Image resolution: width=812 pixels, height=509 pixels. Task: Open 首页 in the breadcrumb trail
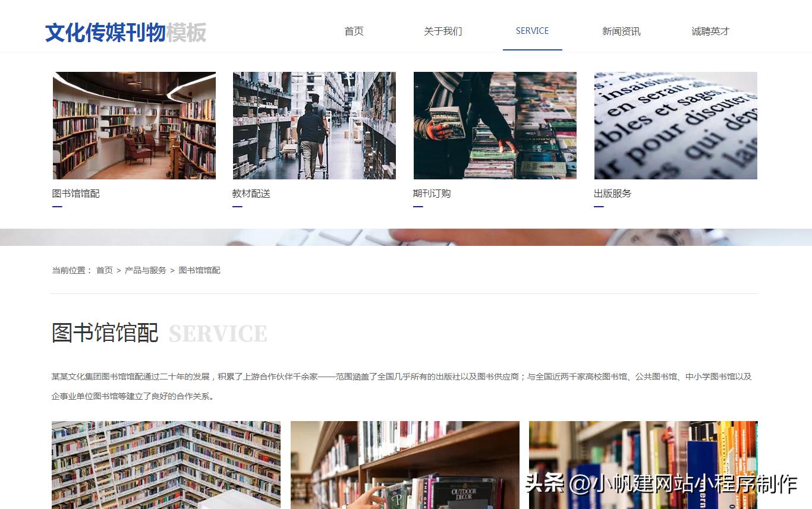coord(103,270)
